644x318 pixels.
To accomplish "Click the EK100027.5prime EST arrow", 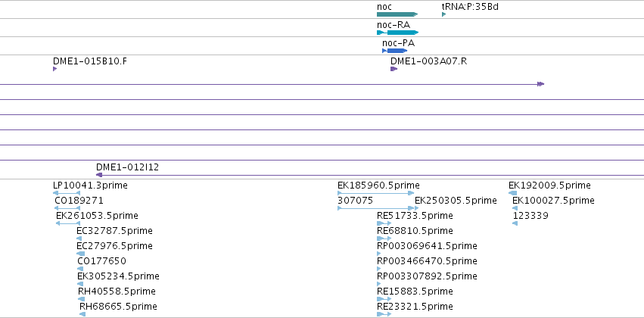I will [515, 208].
